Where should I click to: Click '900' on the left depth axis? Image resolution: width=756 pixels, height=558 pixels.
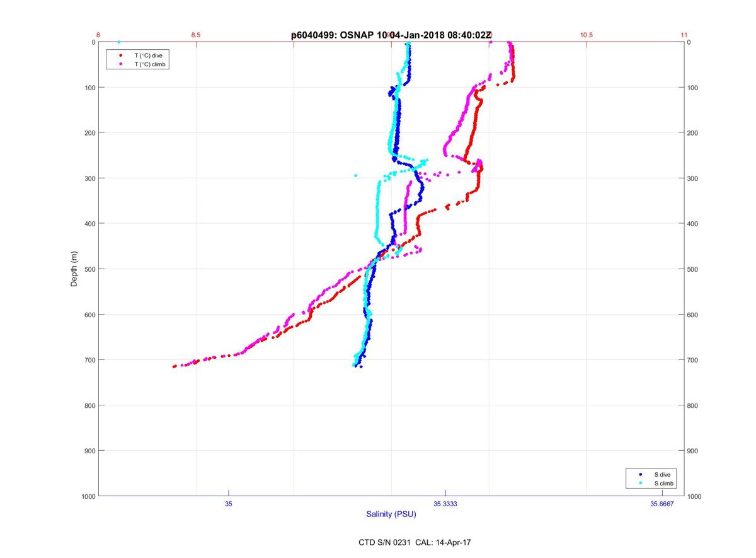(90, 451)
